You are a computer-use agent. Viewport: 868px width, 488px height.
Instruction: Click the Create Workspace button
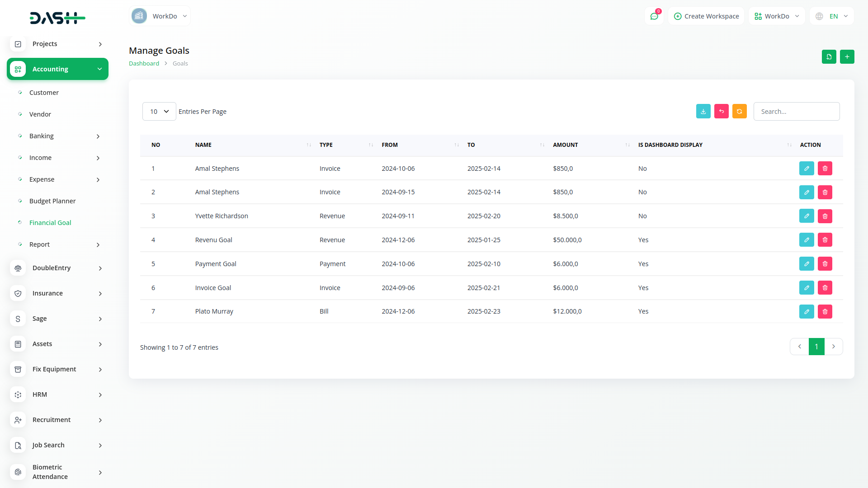click(x=706, y=16)
